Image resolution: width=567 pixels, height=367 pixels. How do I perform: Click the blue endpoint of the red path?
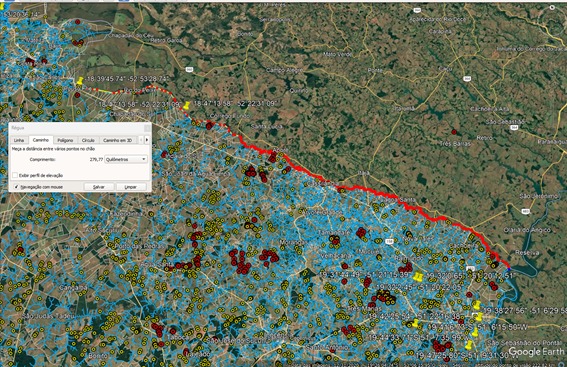point(509,269)
